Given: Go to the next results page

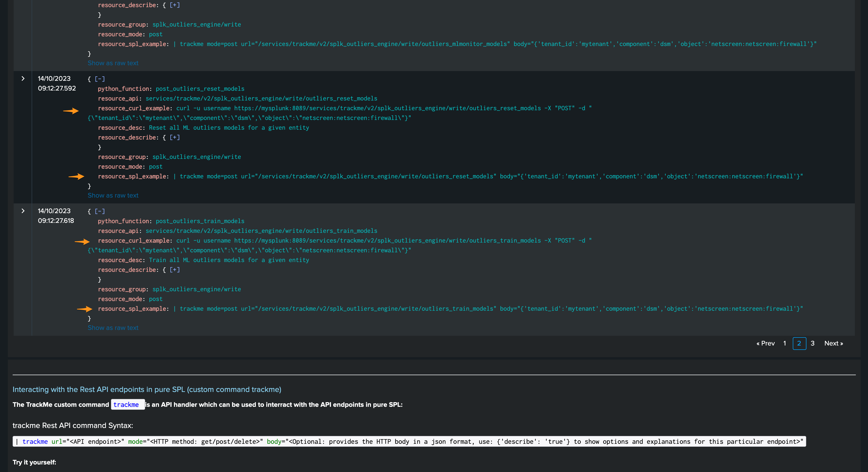Looking at the screenshot, I should click(x=833, y=343).
